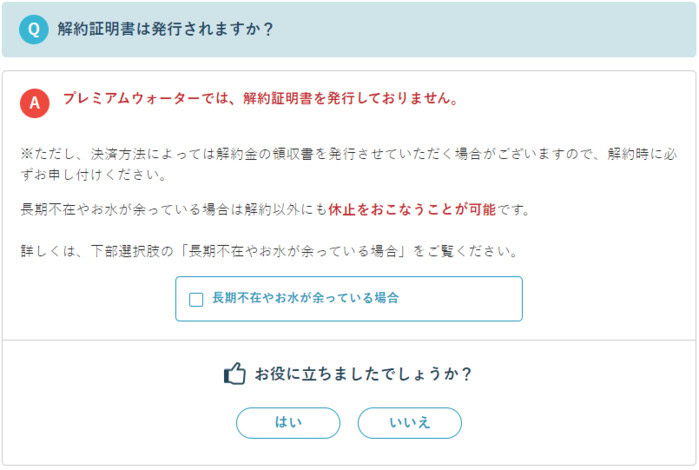Tick the 長期不在やお水が余っている場合 checkbox
This screenshot has width=699, height=470.
tap(196, 298)
